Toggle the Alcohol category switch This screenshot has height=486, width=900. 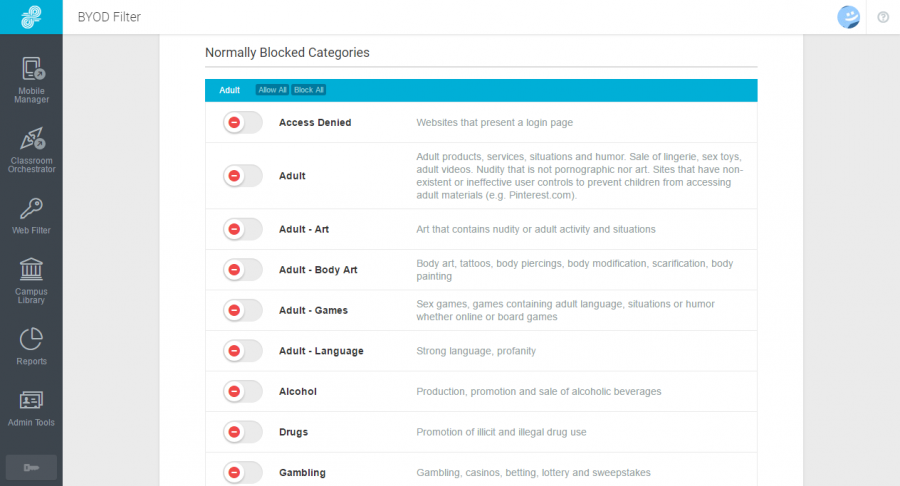(x=243, y=391)
